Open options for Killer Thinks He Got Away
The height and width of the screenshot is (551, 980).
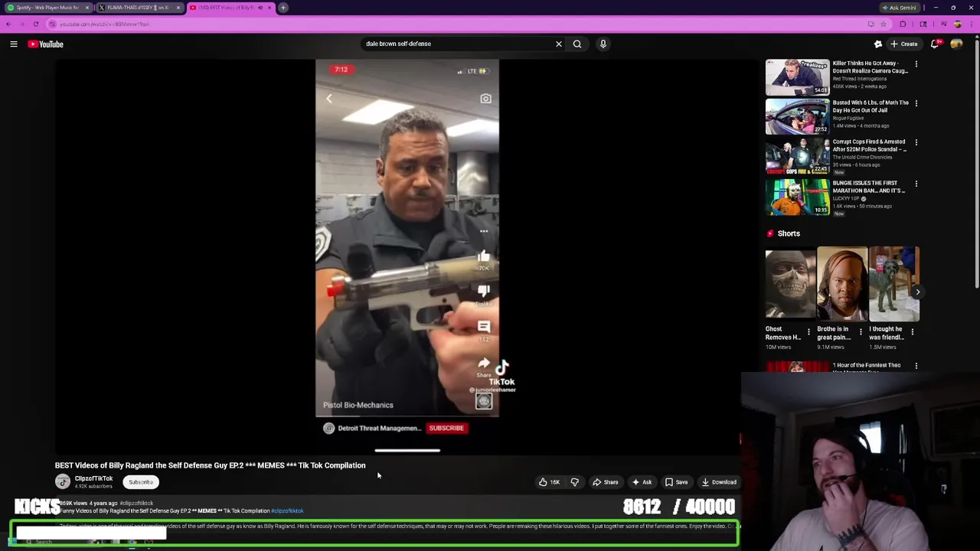(x=916, y=64)
